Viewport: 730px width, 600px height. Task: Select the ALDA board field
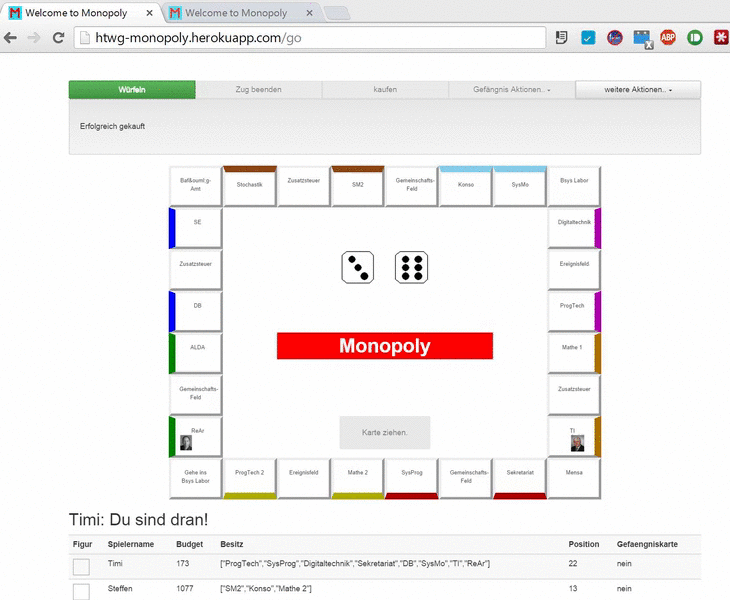196,353
